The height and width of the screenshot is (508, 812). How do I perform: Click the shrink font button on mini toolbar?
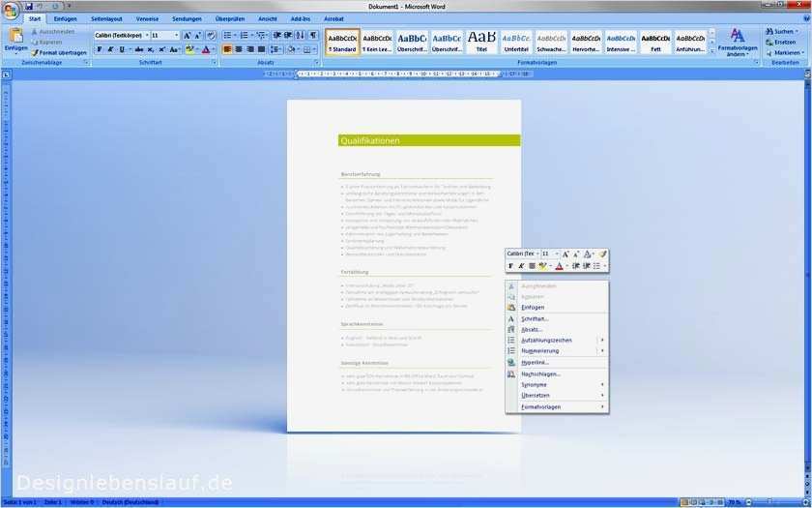[x=576, y=254]
